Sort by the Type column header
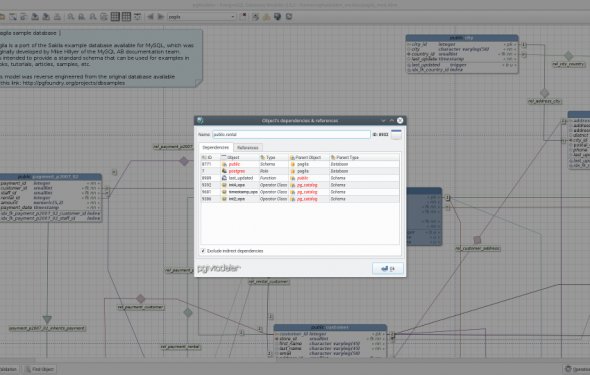This screenshot has height=375, width=590. click(274, 157)
